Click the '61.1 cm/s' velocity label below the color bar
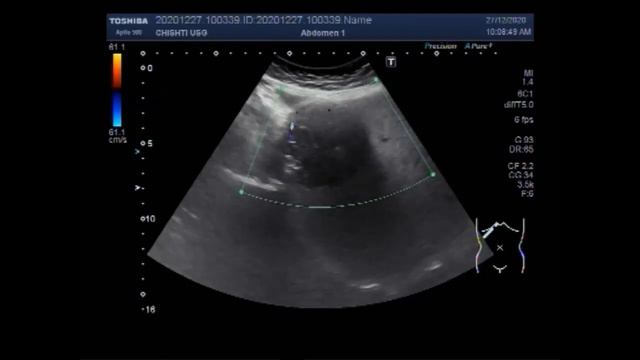Image resolution: width=640 pixels, height=360 pixels. (x=118, y=136)
